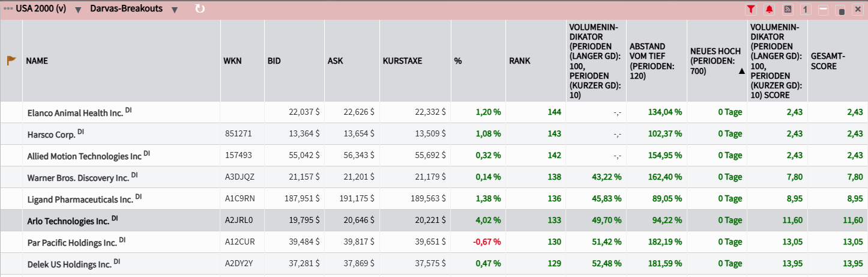This screenshot has height=277, width=868.
Task: Open the red filter funnel icon
Action: click(x=751, y=10)
